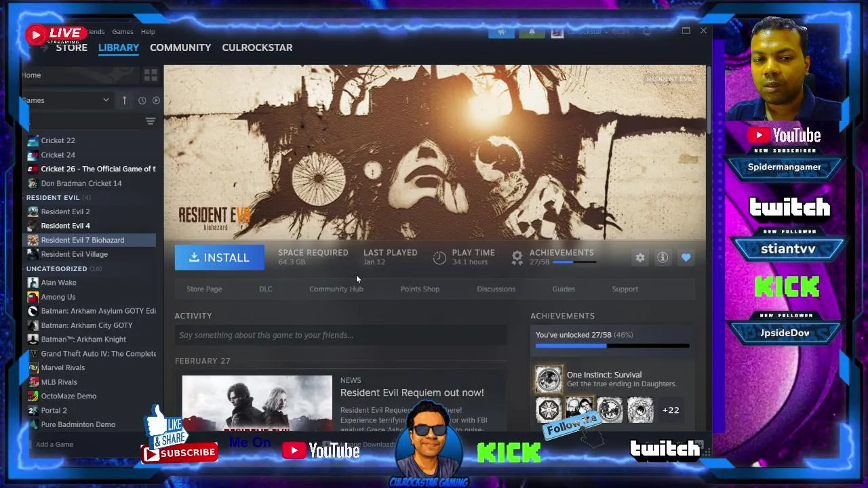Open the Store Page link

204,289
